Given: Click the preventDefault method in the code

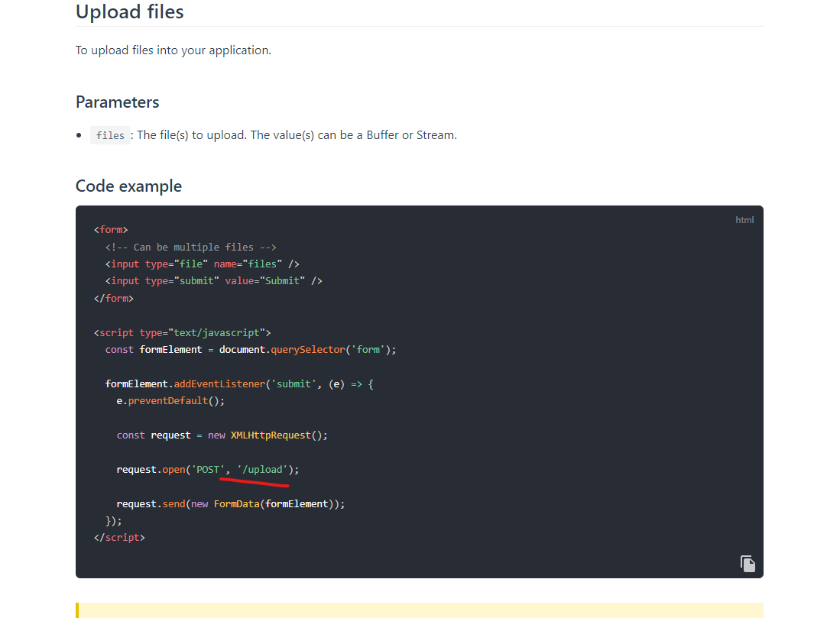Looking at the screenshot, I should point(167,400).
